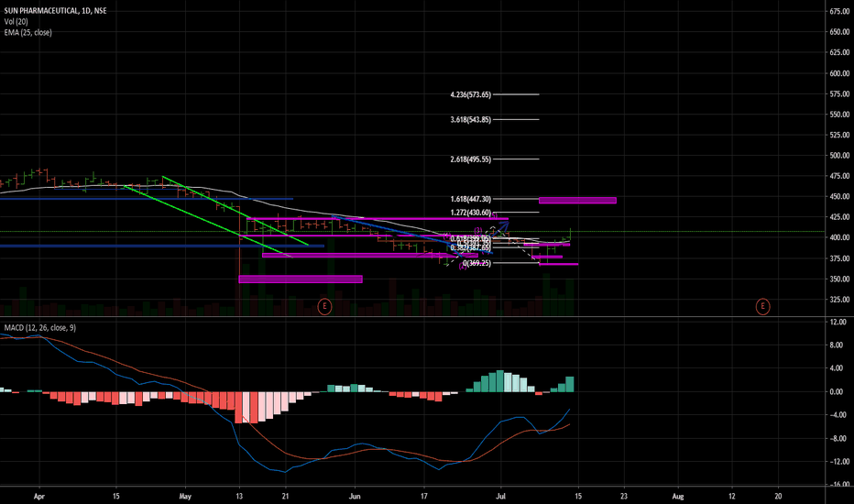Click the tallest green MACD histogram bar

click(500, 381)
